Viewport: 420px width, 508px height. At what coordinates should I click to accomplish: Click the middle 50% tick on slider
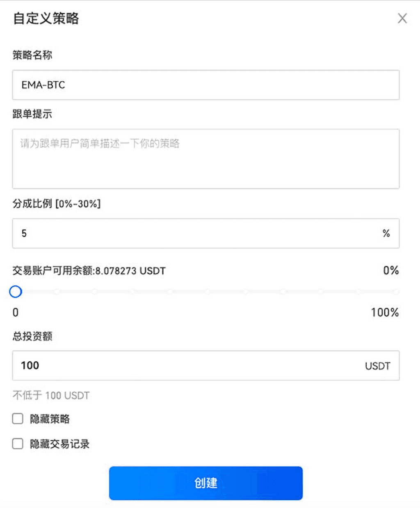pos(207,292)
